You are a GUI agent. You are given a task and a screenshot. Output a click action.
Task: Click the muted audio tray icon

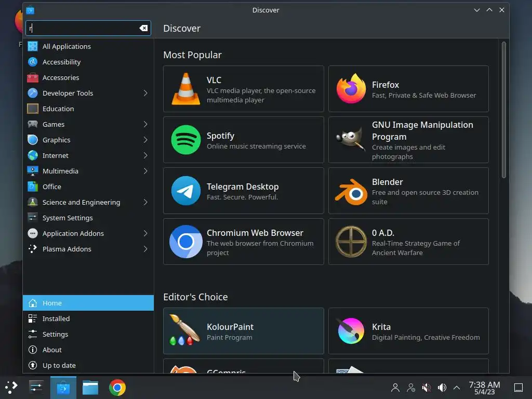pyautogui.click(x=426, y=388)
